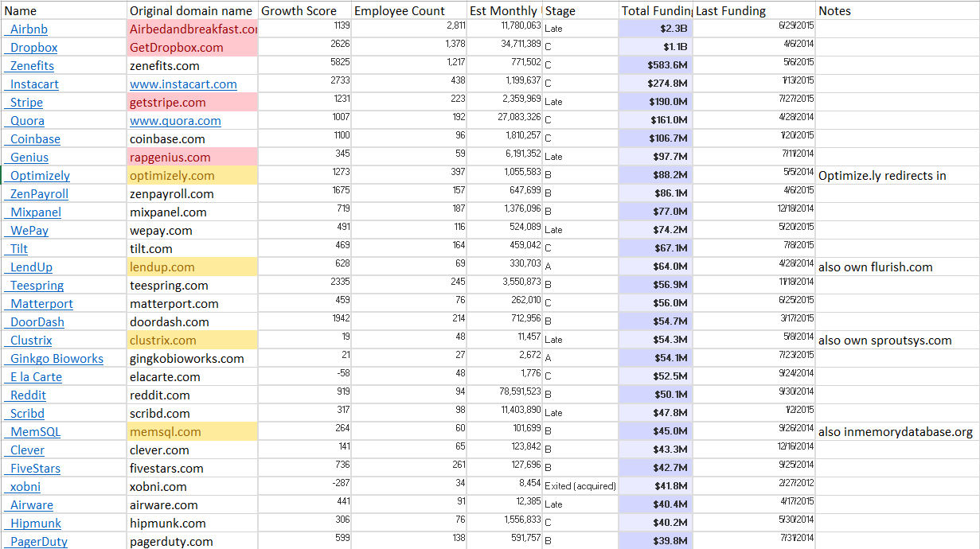Select the clustrix.com domain cell
The image size is (980, 549).
coord(192,341)
